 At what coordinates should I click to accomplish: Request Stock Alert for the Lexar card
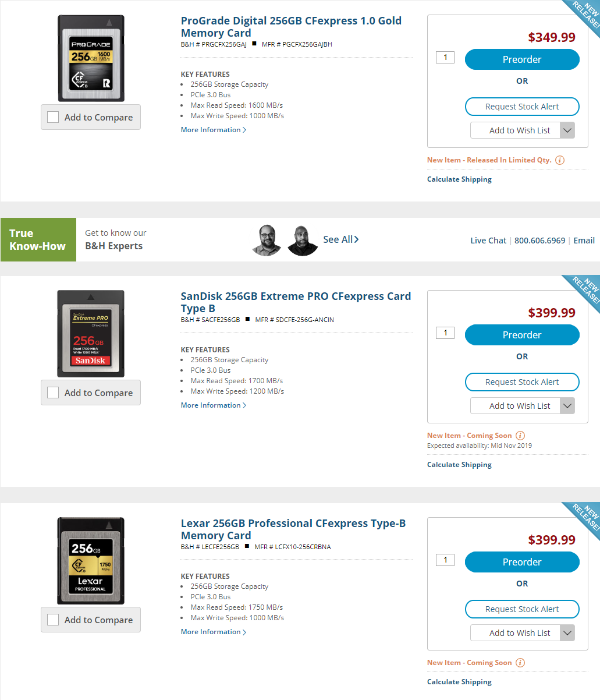pyautogui.click(x=522, y=609)
